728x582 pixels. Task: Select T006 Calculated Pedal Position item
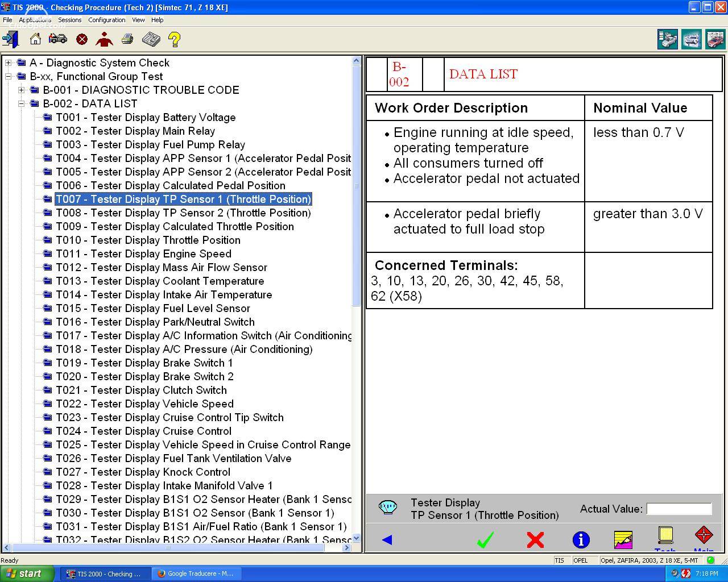[171, 185]
